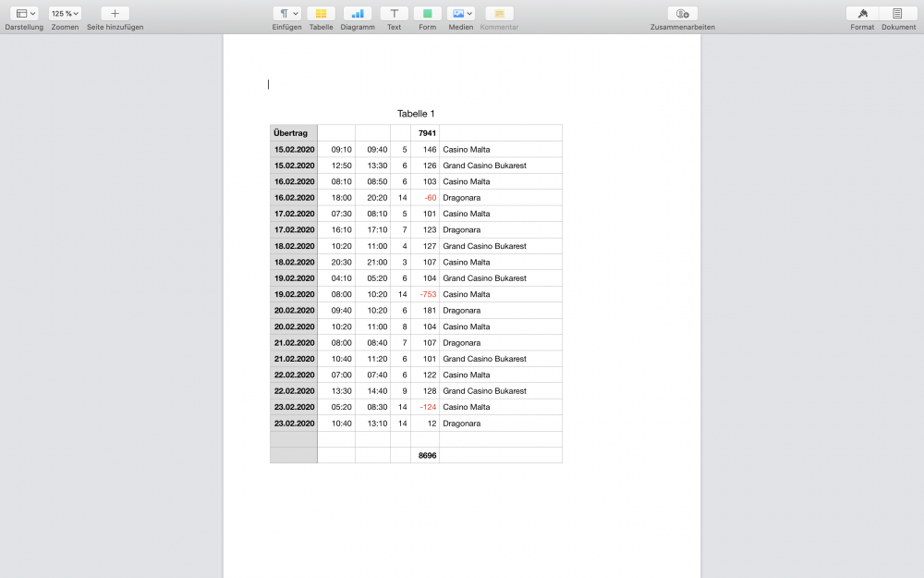
Task: Select the 17.02.2020 date in the 07:30 row
Action: coord(294,214)
